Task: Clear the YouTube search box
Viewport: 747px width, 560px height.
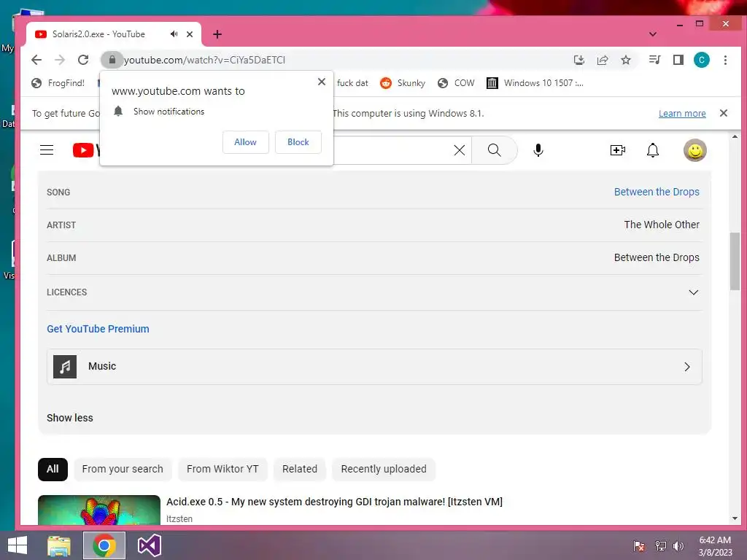Action: pos(460,150)
